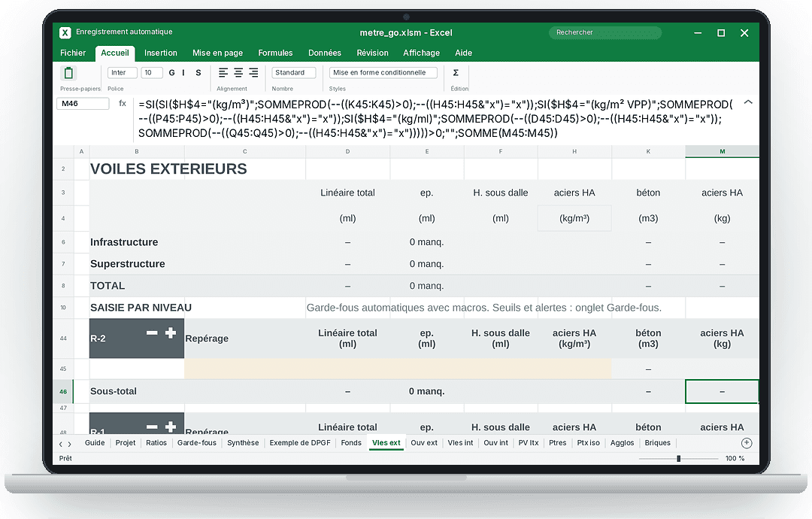This screenshot has width=812, height=519.
Task: Open the Fichier menu
Action: click(73, 53)
